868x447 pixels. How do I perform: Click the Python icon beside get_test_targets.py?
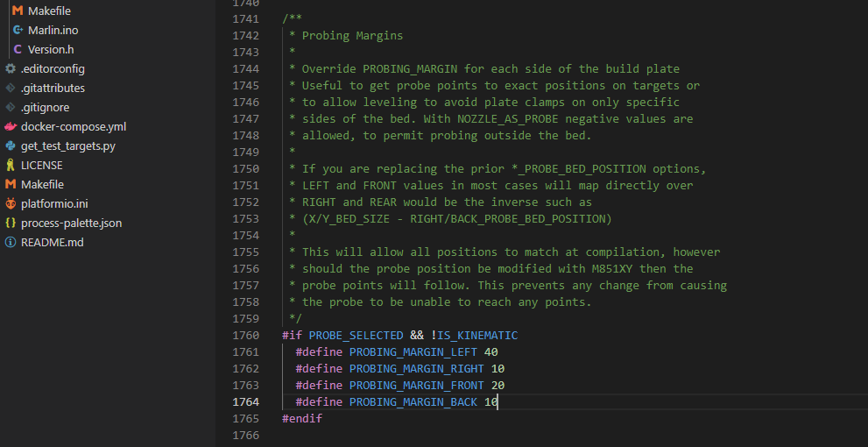click(x=11, y=146)
